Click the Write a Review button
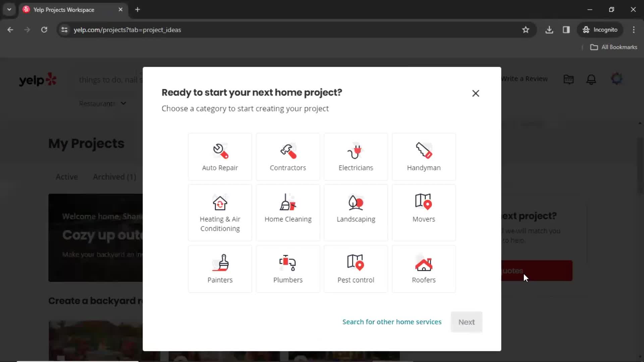The height and width of the screenshot is (362, 644). [x=523, y=79]
